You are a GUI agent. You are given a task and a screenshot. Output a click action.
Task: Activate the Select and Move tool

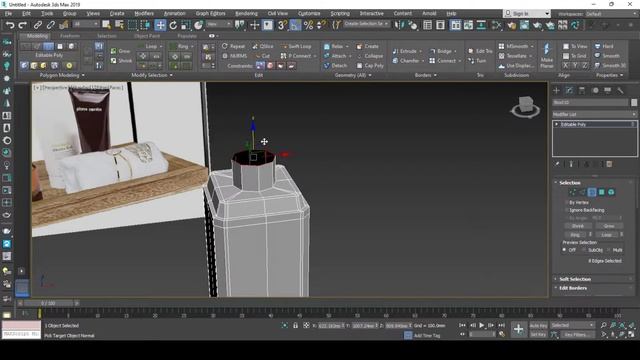pyautogui.click(x=160, y=25)
